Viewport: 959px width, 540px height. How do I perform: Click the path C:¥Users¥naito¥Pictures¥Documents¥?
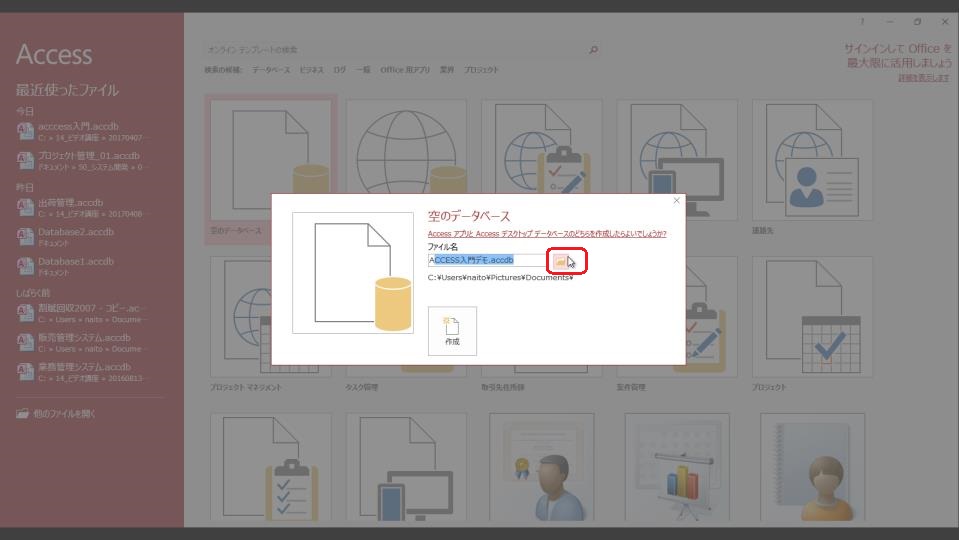[500, 278]
